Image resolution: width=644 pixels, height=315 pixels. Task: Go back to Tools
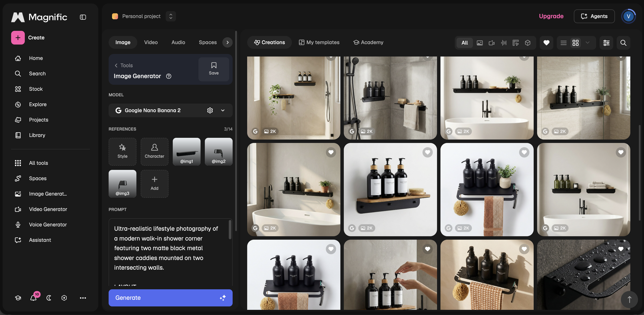(x=124, y=65)
